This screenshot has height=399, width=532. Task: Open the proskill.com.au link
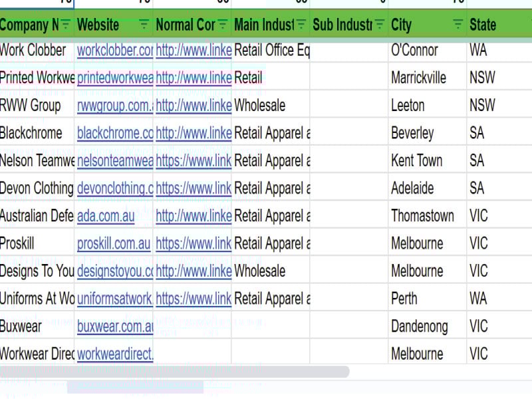tap(114, 243)
